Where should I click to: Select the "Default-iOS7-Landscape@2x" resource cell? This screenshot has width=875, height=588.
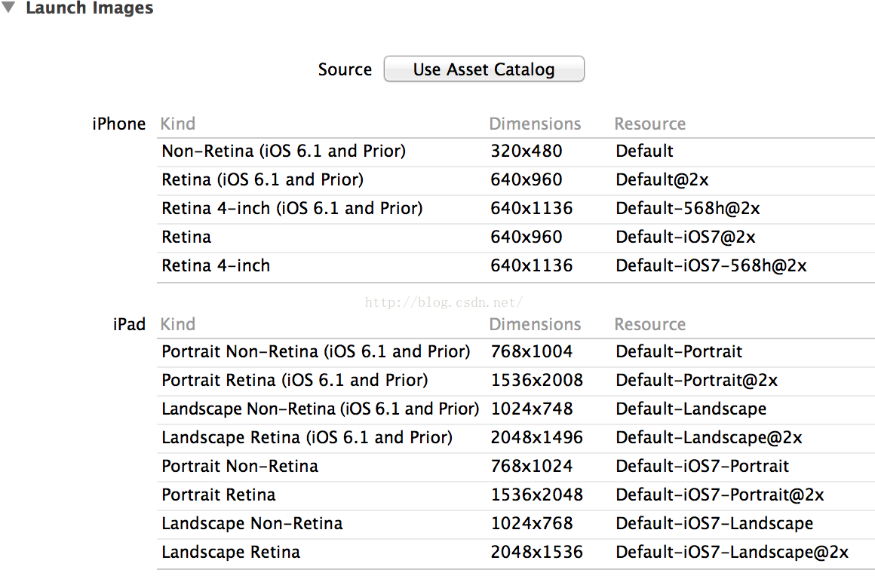pyautogui.click(x=732, y=552)
